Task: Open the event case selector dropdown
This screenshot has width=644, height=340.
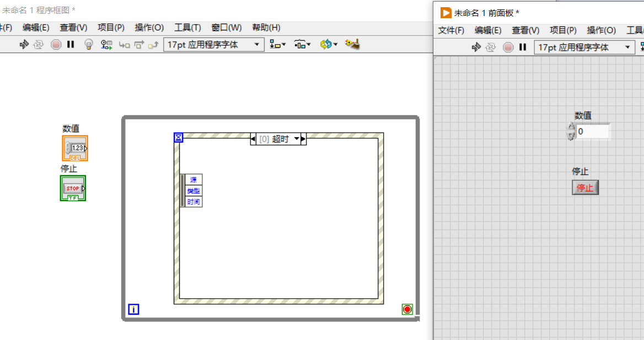Action: pyautogui.click(x=297, y=139)
